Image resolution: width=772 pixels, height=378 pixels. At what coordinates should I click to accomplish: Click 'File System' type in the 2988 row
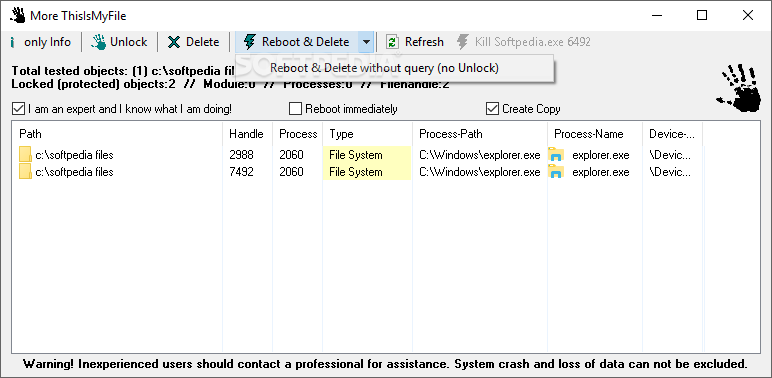[x=367, y=155]
